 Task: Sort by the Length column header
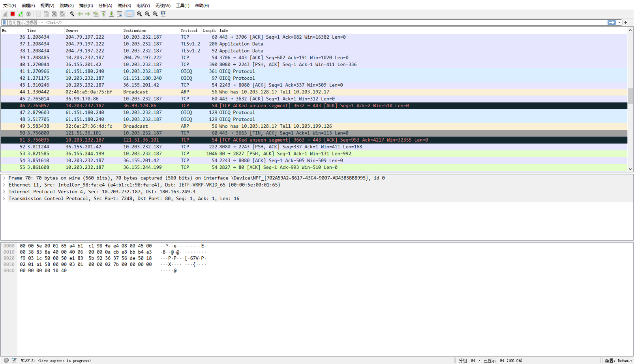pos(210,30)
